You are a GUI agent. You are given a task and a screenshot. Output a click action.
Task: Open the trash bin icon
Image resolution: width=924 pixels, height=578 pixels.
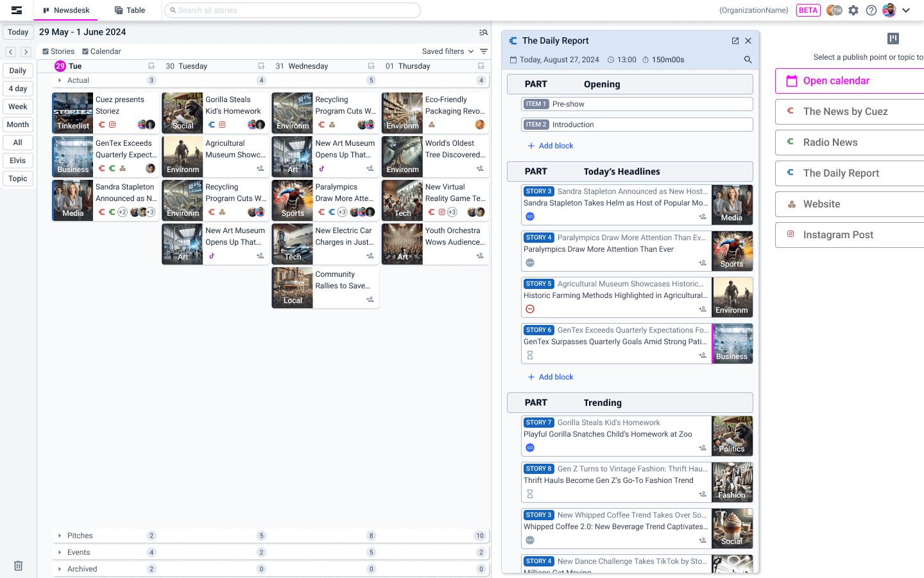click(19, 566)
